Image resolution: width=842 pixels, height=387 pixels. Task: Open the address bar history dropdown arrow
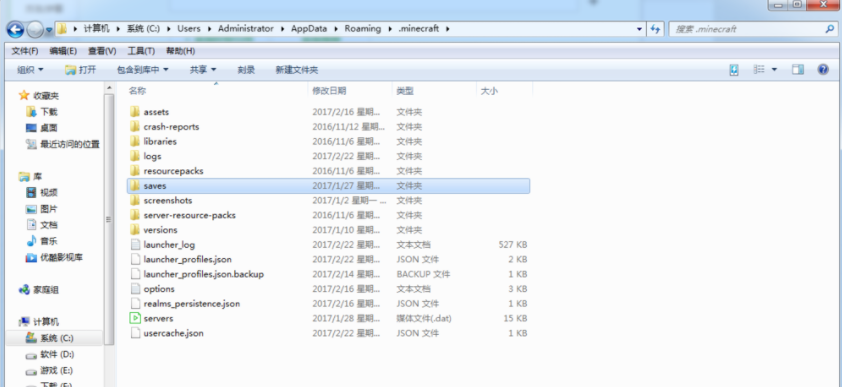click(639, 29)
